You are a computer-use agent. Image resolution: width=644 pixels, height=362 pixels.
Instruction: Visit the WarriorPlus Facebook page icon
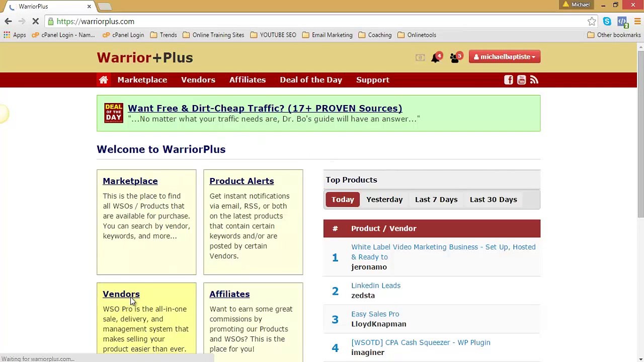coord(509,80)
